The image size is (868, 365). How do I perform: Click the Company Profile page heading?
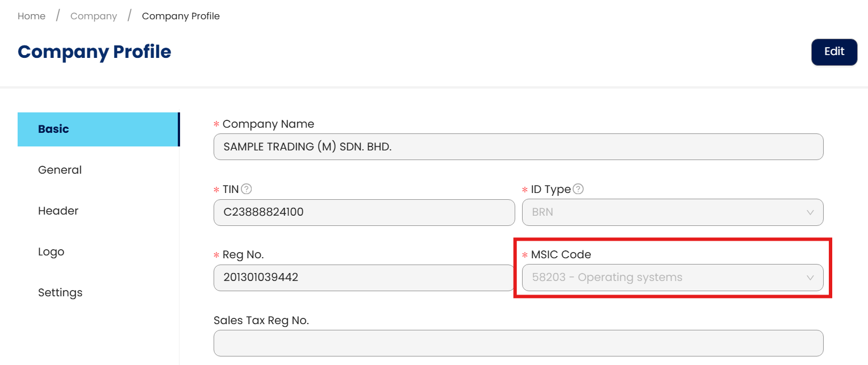point(94,52)
